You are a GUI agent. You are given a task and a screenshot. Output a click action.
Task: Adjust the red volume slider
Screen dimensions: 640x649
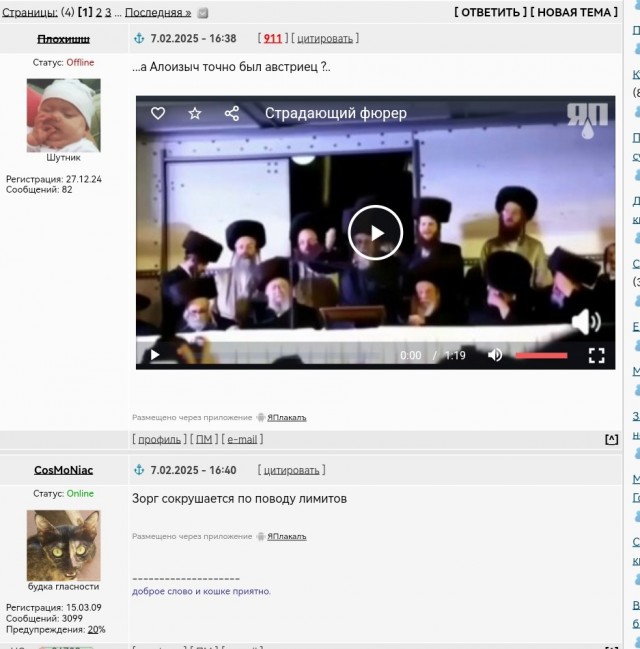point(541,355)
